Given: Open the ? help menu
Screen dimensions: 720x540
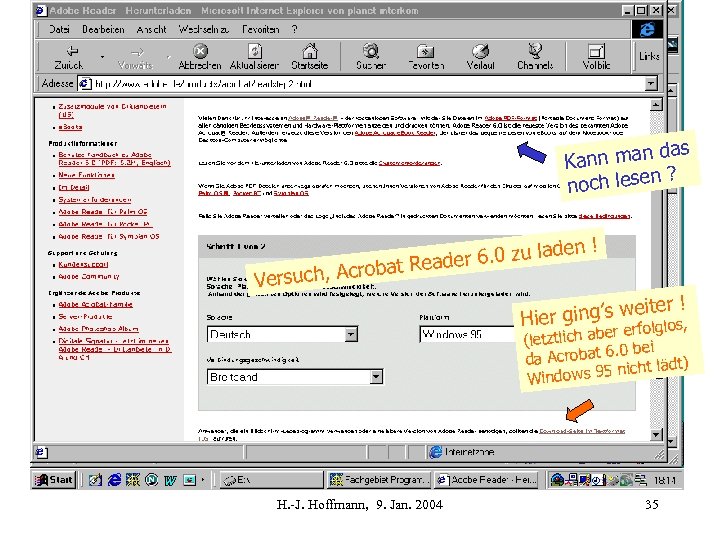Looking at the screenshot, I should (294, 29).
